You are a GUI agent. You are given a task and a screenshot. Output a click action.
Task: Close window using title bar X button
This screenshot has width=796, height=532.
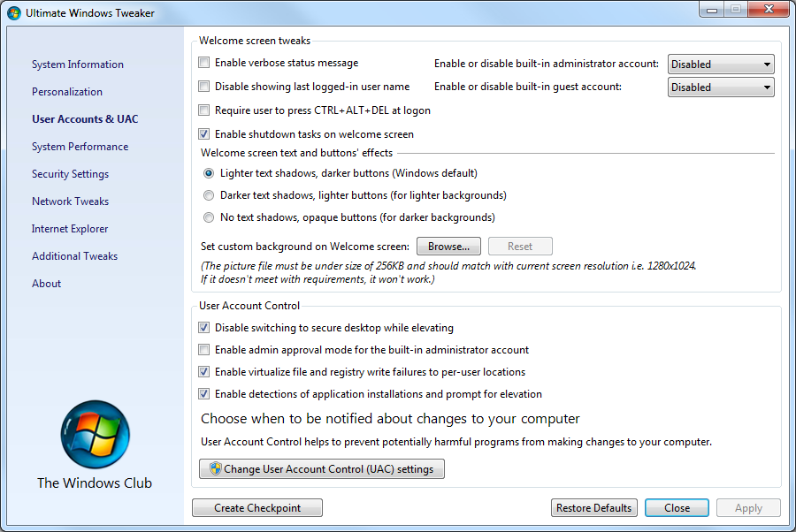click(769, 9)
